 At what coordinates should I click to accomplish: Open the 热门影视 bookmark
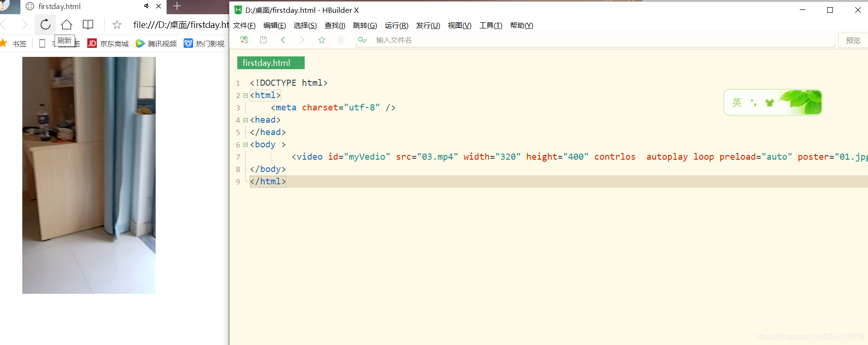tap(204, 44)
